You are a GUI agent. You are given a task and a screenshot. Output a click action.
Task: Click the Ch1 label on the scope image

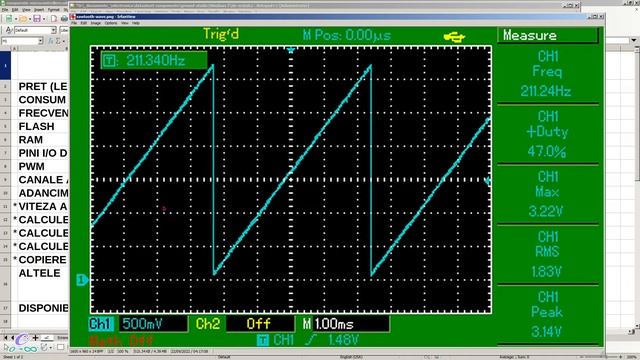[100, 324]
